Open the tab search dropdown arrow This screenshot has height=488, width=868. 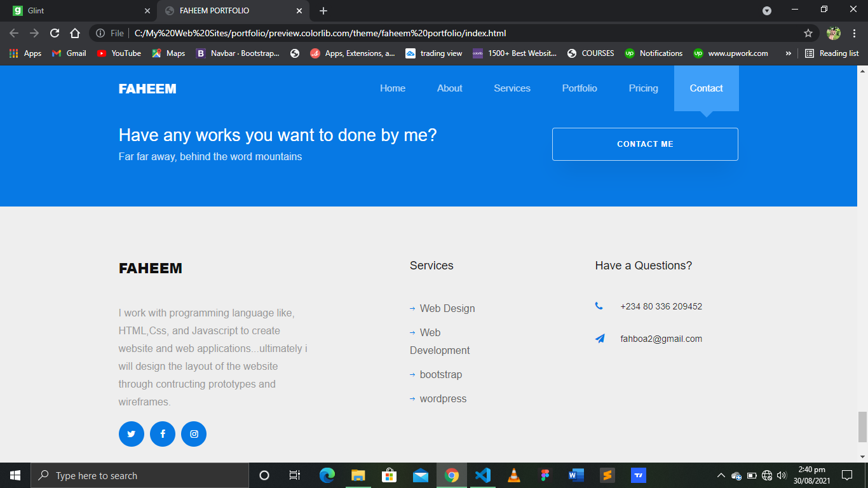coord(767,11)
